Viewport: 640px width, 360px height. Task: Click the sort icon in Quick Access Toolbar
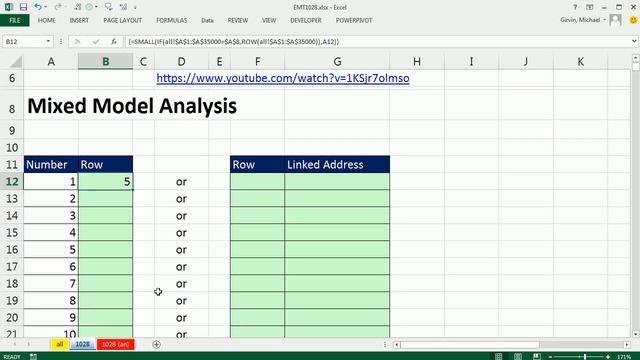78,7
